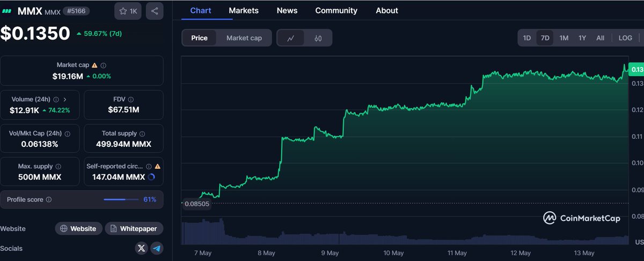This screenshot has width=644, height=261.
Task: Set chart range to 1Y
Action: tap(582, 38)
